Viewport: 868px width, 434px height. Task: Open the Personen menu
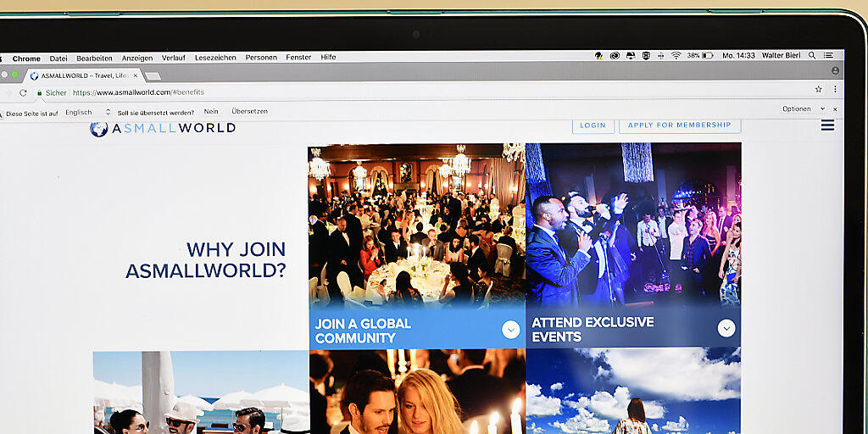point(261,57)
